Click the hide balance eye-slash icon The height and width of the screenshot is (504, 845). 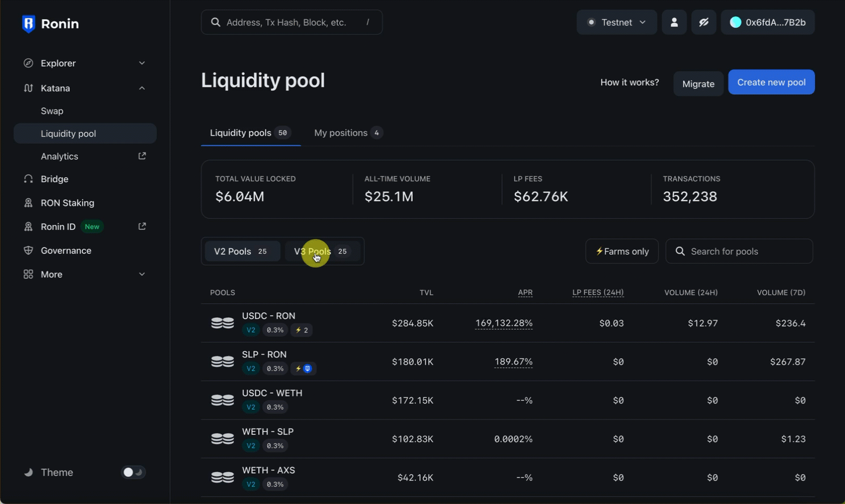point(704,22)
